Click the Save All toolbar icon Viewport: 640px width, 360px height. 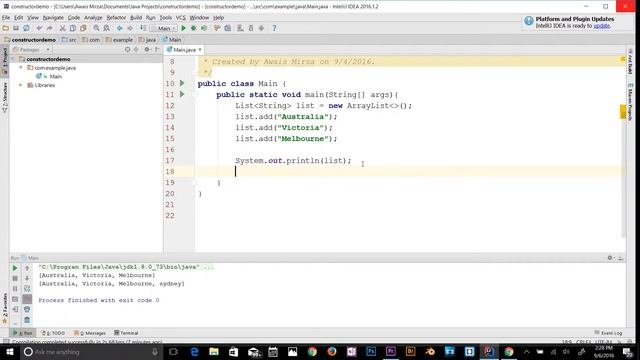tap(16, 28)
